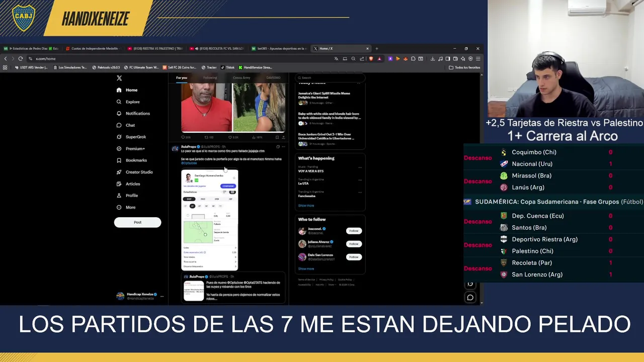This screenshot has height=362, width=644.
Task: Expand Show more under What's happening
Action: (x=306, y=206)
